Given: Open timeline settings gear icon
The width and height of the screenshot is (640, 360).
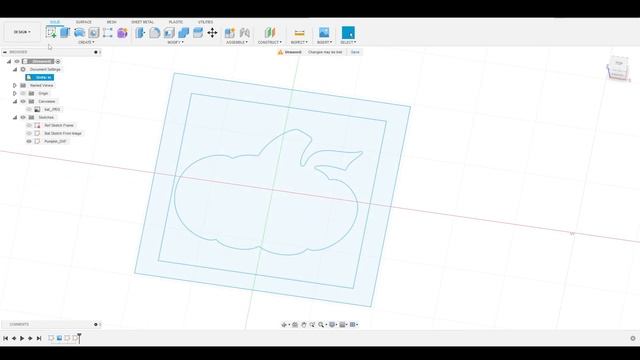Looking at the screenshot, I should [x=633, y=338].
